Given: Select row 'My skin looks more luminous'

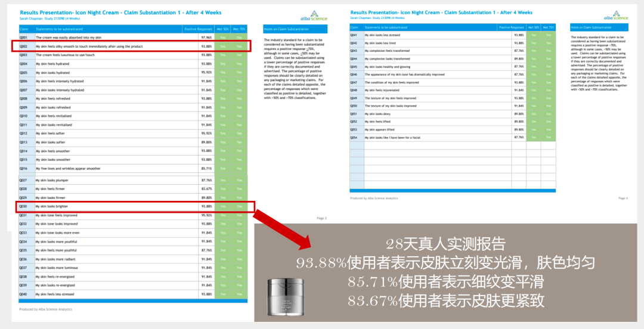Looking at the screenshot, I should click(133, 268).
